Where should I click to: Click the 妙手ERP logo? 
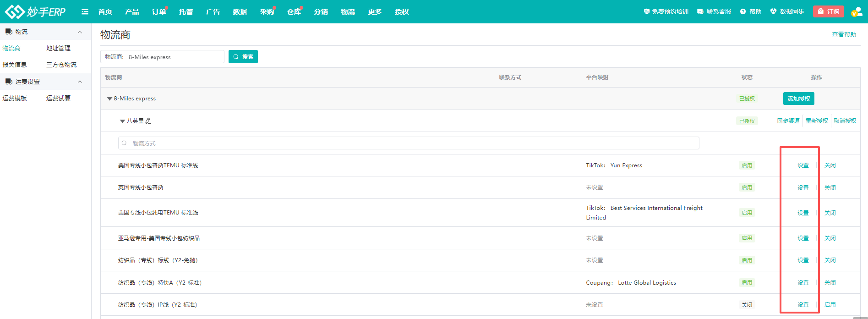35,11
